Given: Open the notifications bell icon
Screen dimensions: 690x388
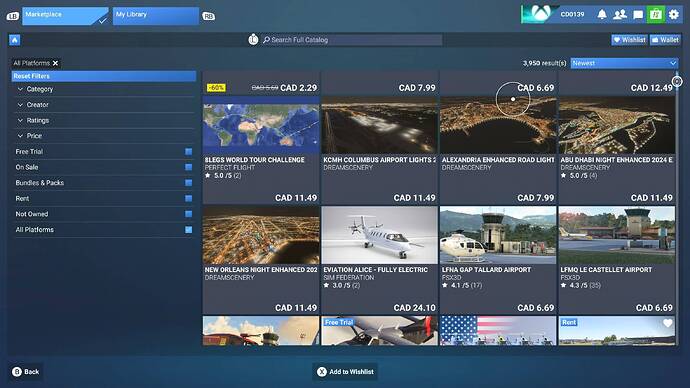Looking at the screenshot, I should (x=602, y=15).
